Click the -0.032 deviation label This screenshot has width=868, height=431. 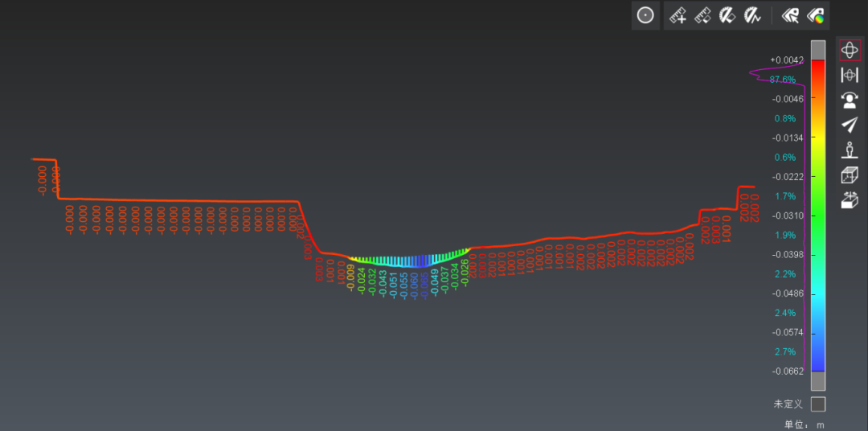373,281
